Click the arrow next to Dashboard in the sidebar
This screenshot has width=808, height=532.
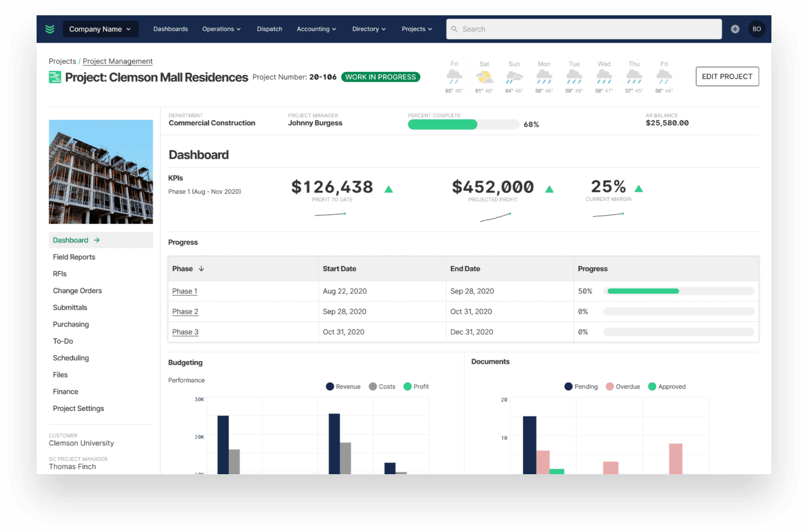coord(97,240)
